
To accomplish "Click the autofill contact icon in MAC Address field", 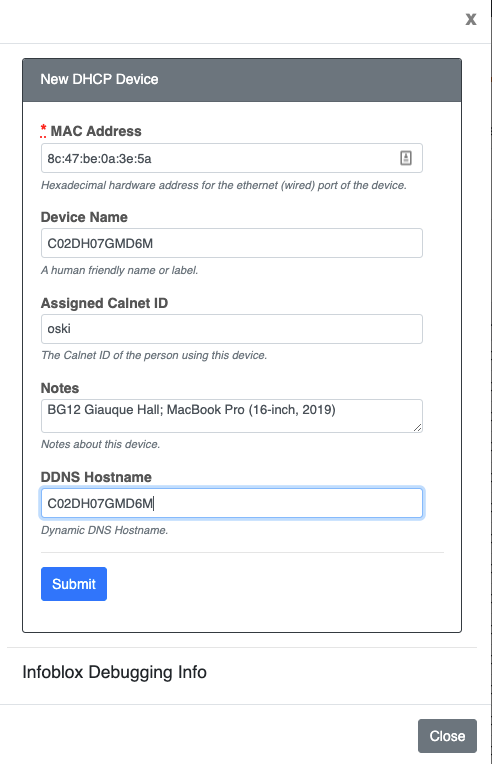I will pyautogui.click(x=406, y=158).
